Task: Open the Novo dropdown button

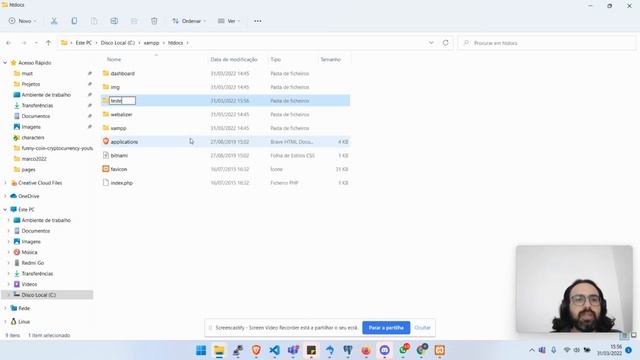Action: (x=22, y=21)
